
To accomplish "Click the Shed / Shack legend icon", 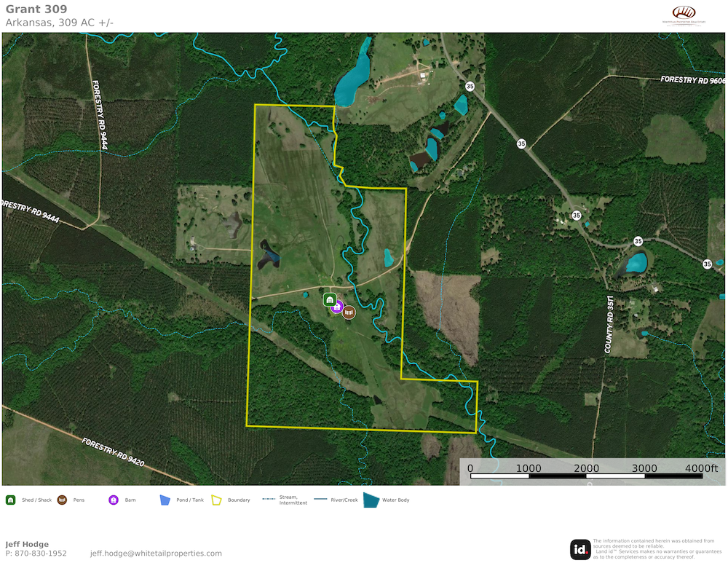I will pos(11,500).
